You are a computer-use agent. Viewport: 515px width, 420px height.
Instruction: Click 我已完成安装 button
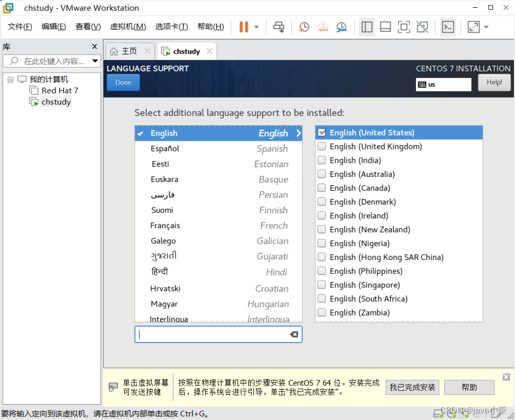point(412,388)
